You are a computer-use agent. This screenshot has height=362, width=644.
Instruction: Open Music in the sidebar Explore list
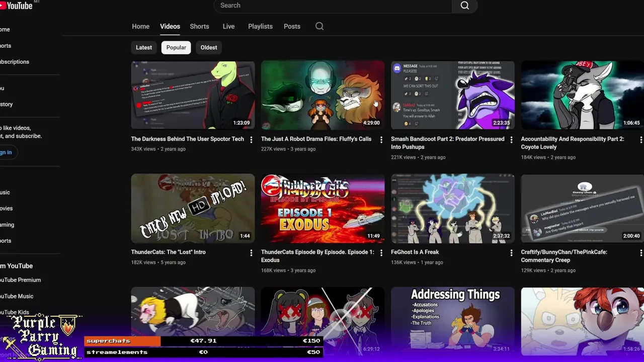tap(5, 193)
